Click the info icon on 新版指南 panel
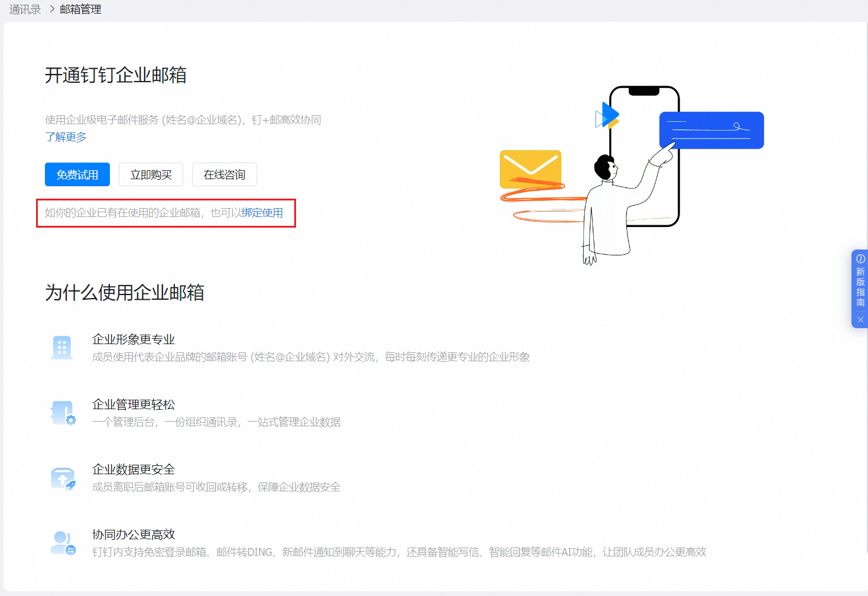This screenshot has width=868, height=596. (x=860, y=258)
